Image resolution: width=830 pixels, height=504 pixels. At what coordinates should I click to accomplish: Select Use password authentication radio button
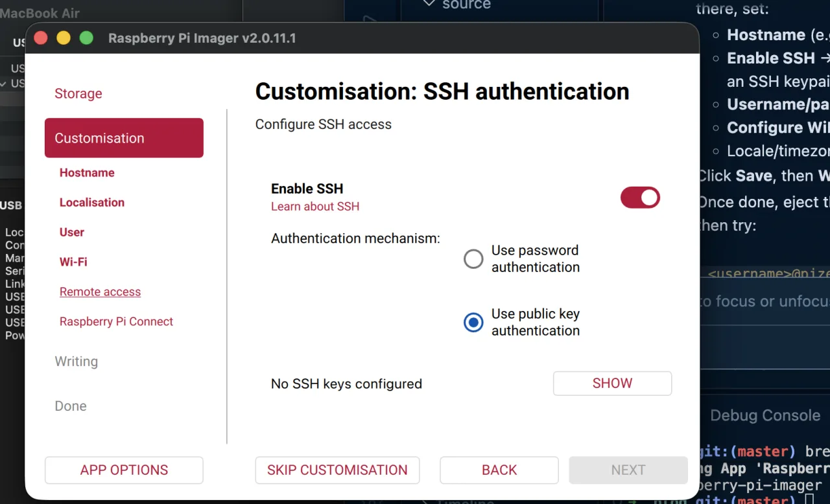click(x=473, y=259)
